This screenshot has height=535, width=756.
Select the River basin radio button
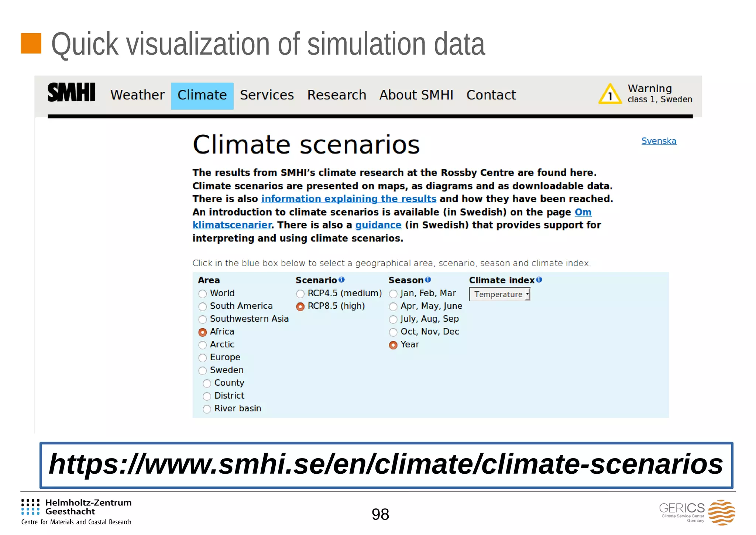(x=207, y=409)
